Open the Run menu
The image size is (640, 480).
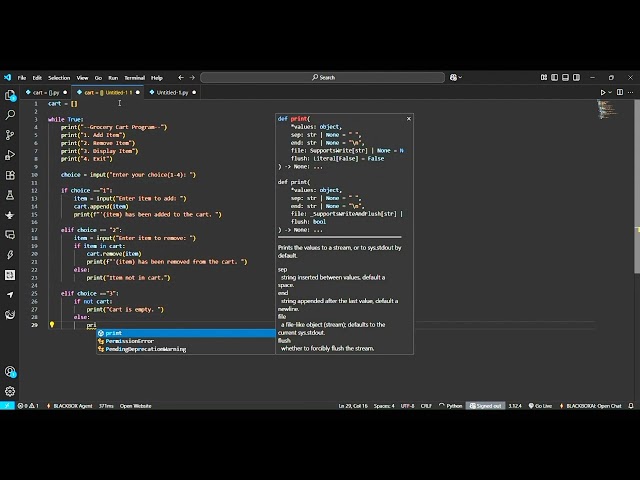click(113, 78)
